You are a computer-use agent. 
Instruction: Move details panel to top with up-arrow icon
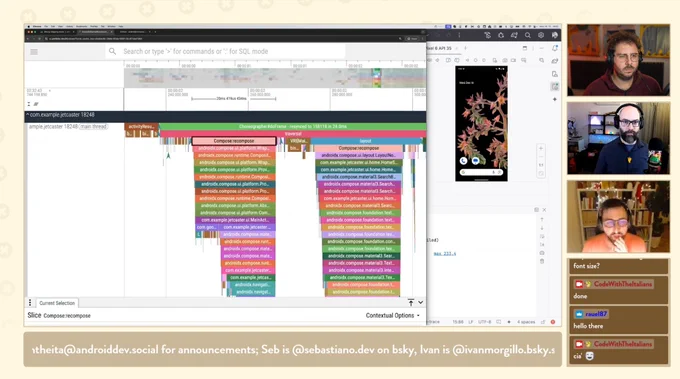coord(411,303)
